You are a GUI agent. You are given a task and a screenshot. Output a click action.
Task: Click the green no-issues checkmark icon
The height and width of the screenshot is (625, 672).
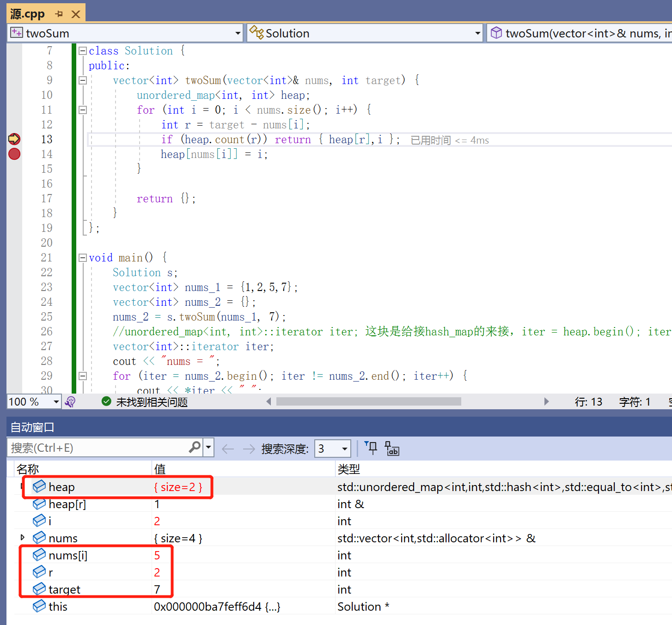pyautogui.click(x=106, y=402)
